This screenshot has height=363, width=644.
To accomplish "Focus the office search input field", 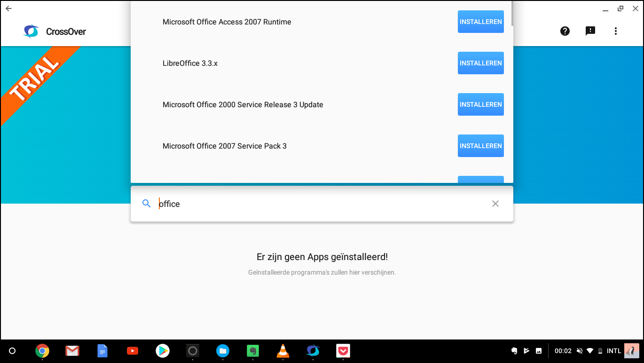I will click(x=322, y=204).
